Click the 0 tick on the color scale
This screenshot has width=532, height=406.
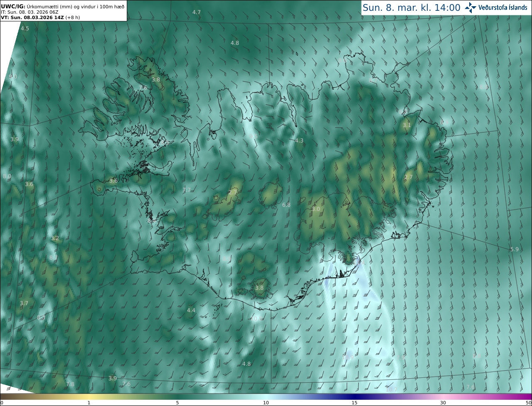tap(2, 403)
